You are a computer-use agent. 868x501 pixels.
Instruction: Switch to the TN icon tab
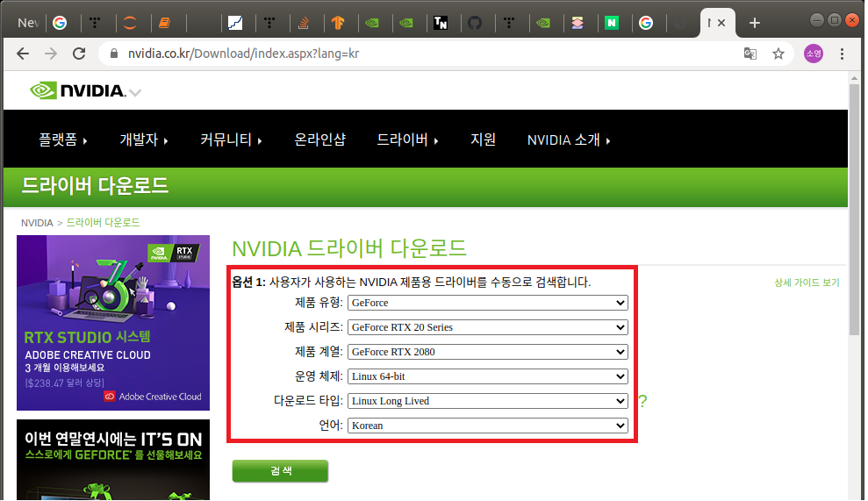coord(441,23)
